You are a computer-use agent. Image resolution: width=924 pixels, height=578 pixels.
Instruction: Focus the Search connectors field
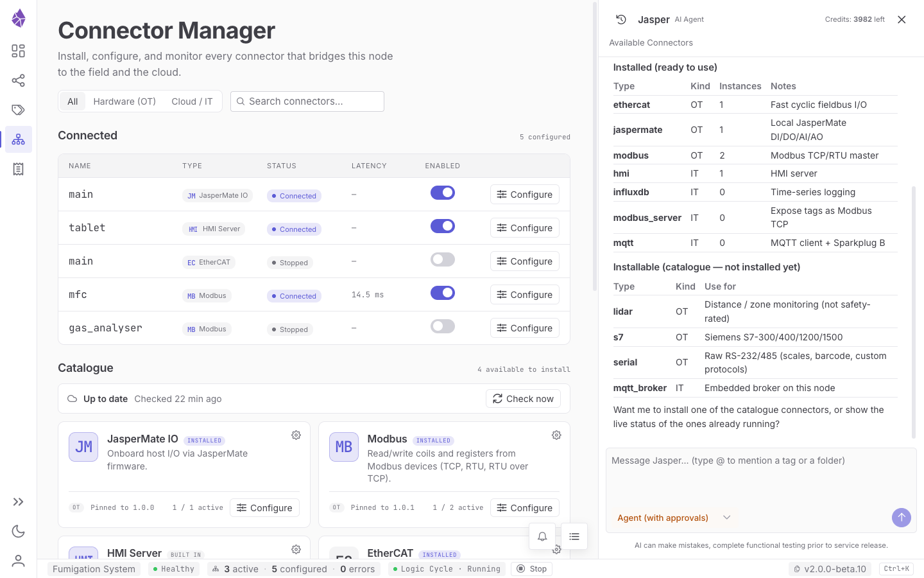pyautogui.click(x=307, y=101)
